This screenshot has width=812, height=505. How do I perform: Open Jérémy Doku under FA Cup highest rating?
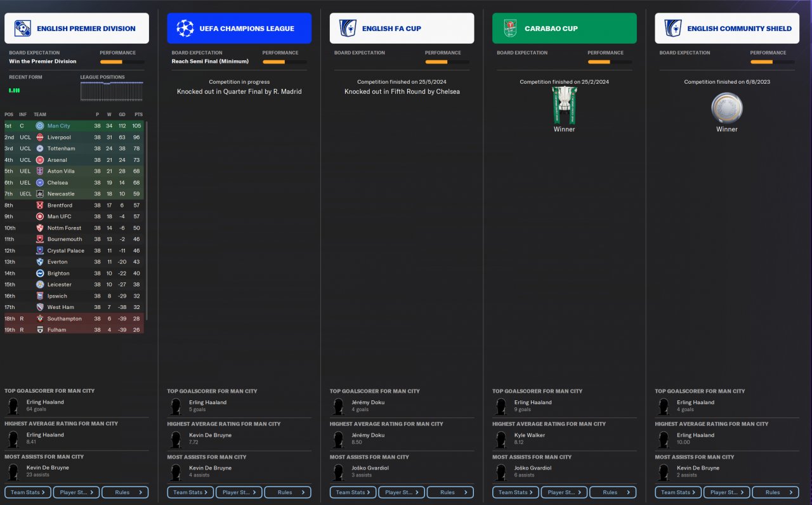(x=368, y=435)
